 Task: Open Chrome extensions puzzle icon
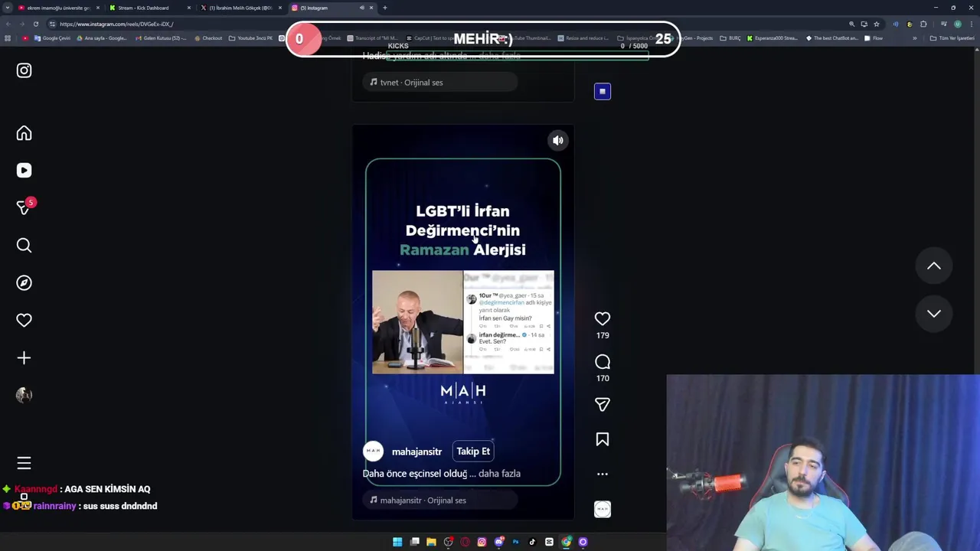923,24
